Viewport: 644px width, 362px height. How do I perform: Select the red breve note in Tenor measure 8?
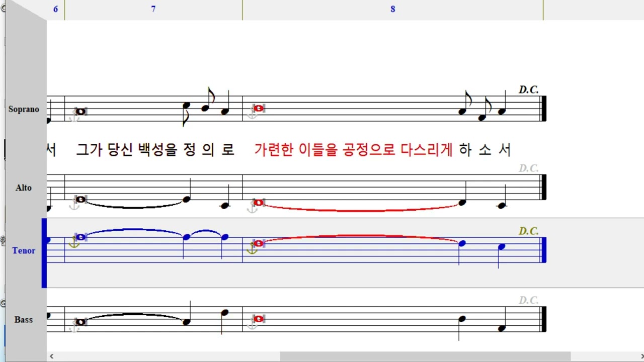click(259, 243)
